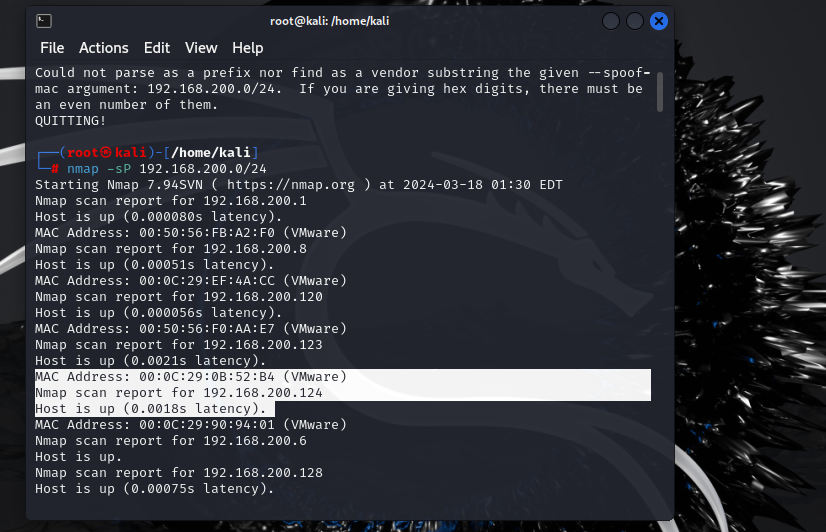
Task: Click highlighted 'Host is up (0.0018s latency)' line
Action: click(x=151, y=409)
